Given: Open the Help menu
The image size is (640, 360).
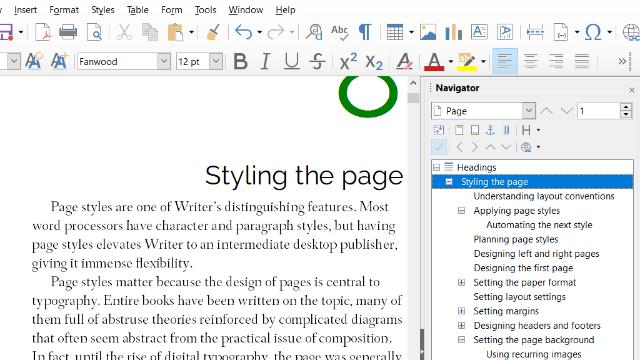Looking at the screenshot, I should (x=285, y=10).
